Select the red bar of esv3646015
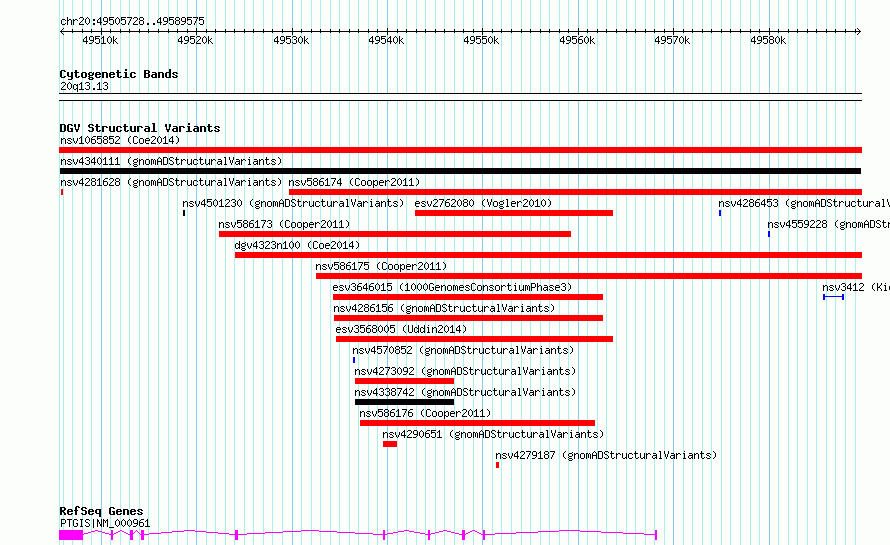 (x=468, y=297)
